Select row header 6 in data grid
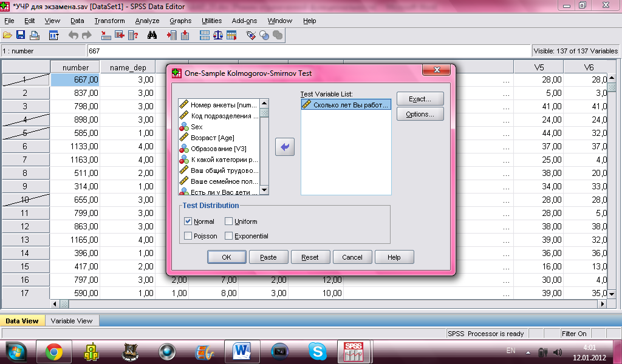 pyautogui.click(x=25, y=146)
